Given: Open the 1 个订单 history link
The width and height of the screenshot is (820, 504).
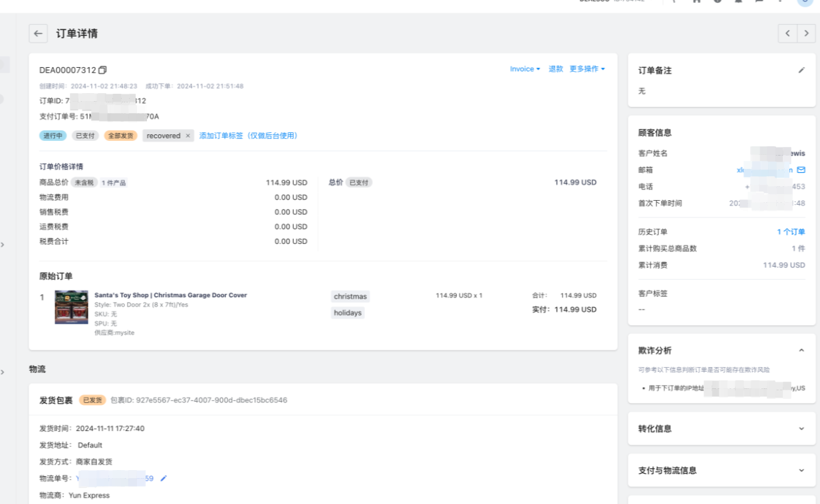Looking at the screenshot, I should [791, 232].
